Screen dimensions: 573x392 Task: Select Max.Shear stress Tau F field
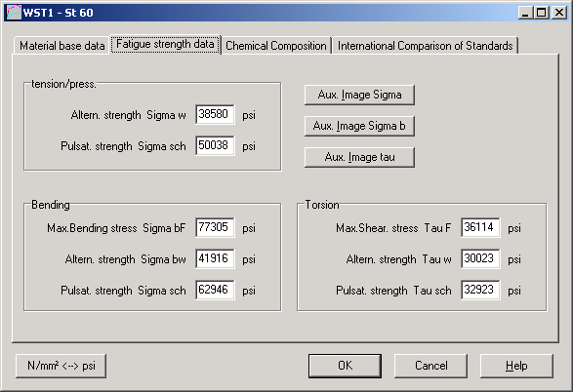pyautogui.click(x=480, y=228)
